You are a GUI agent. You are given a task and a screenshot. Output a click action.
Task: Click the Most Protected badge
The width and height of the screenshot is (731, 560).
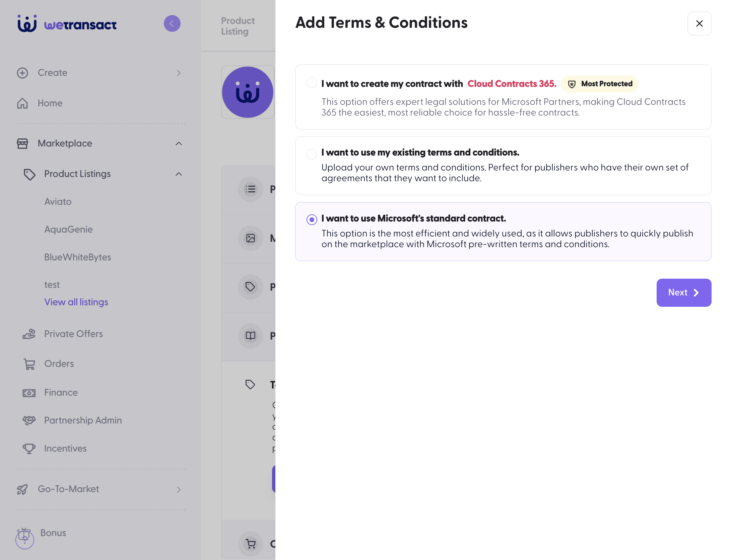click(600, 84)
